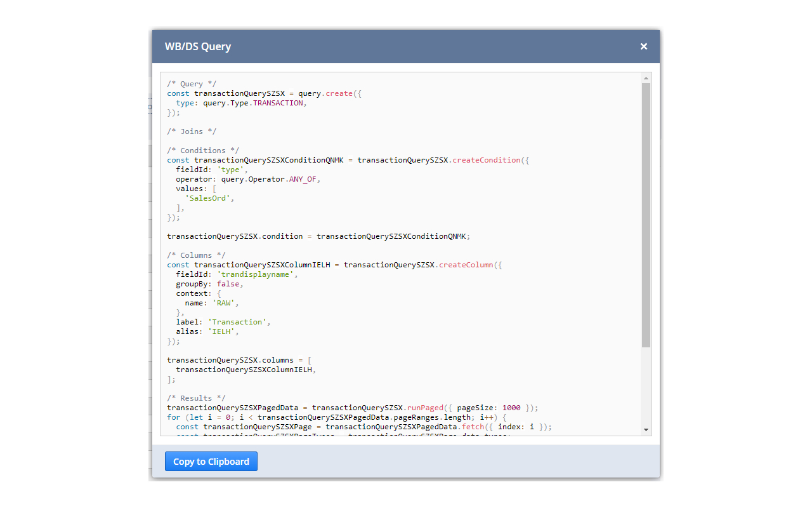Viewport: 812px width, 508px height.
Task: Select the 'RAW' context name string
Action: coord(223,302)
